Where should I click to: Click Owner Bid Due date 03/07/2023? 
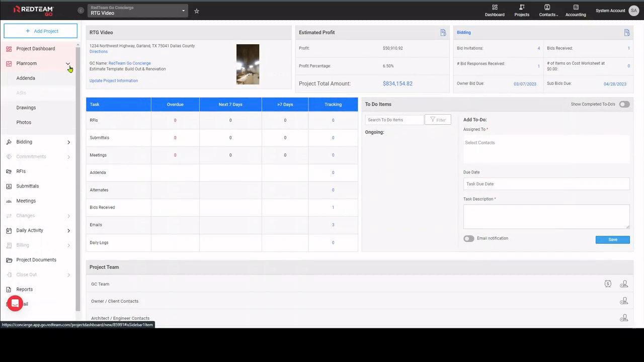(525, 84)
